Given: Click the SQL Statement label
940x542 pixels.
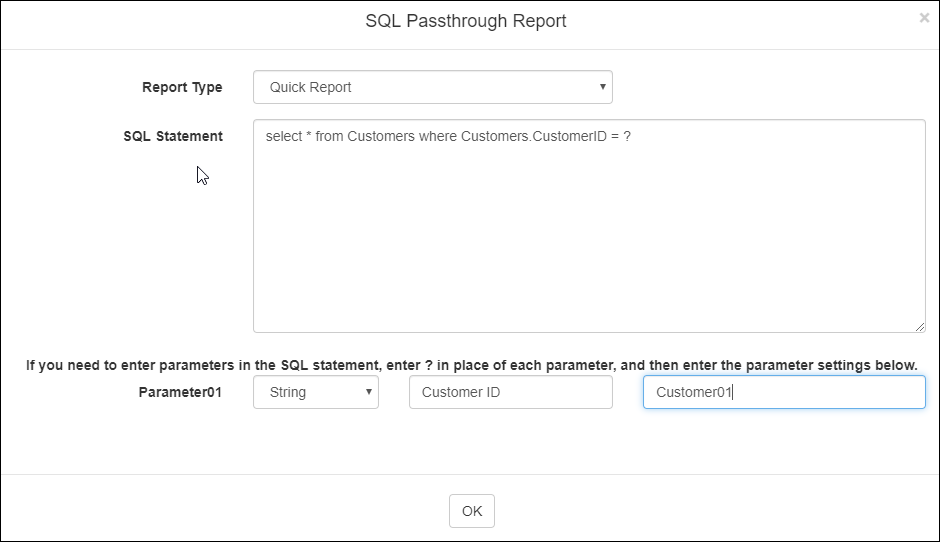Looking at the screenshot, I should (173, 136).
